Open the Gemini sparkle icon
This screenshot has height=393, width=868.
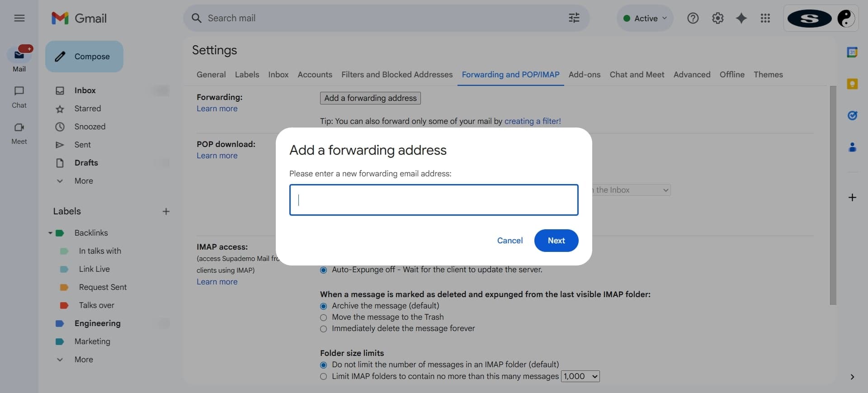coord(741,18)
